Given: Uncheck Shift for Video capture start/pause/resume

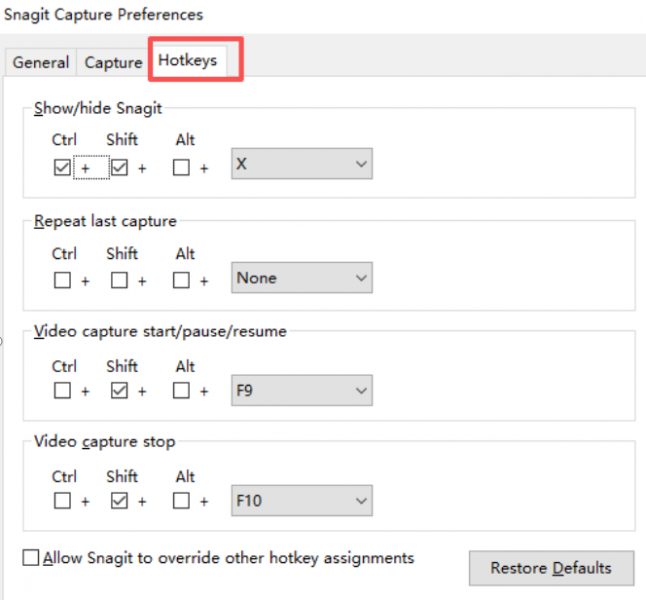Looking at the screenshot, I should tap(119, 390).
